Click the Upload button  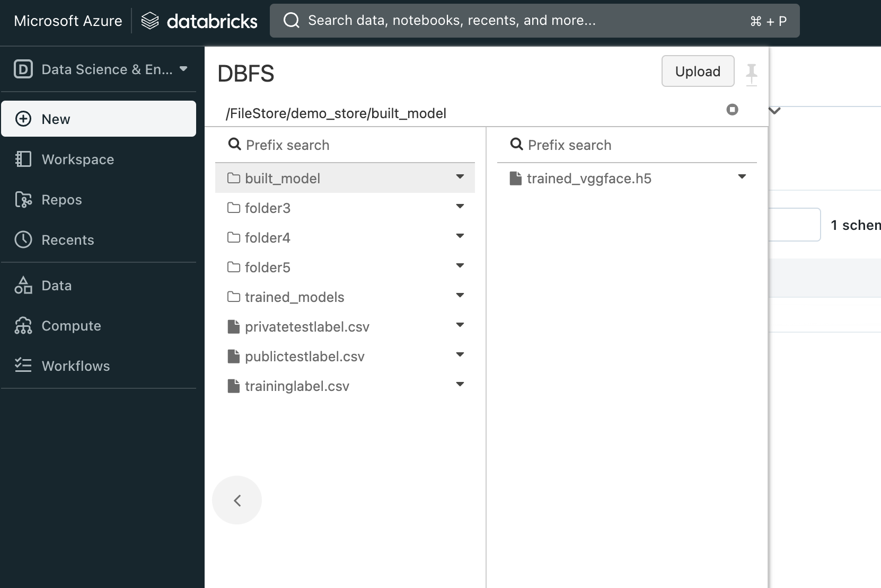tap(698, 71)
